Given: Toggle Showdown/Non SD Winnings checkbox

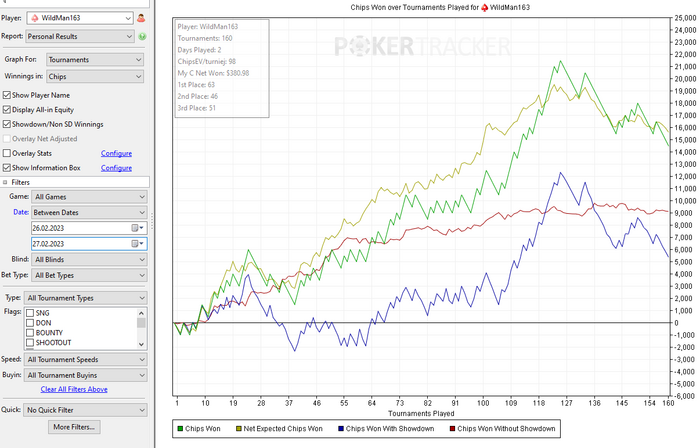Looking at the screenshot, I should [x=7, y=124].
